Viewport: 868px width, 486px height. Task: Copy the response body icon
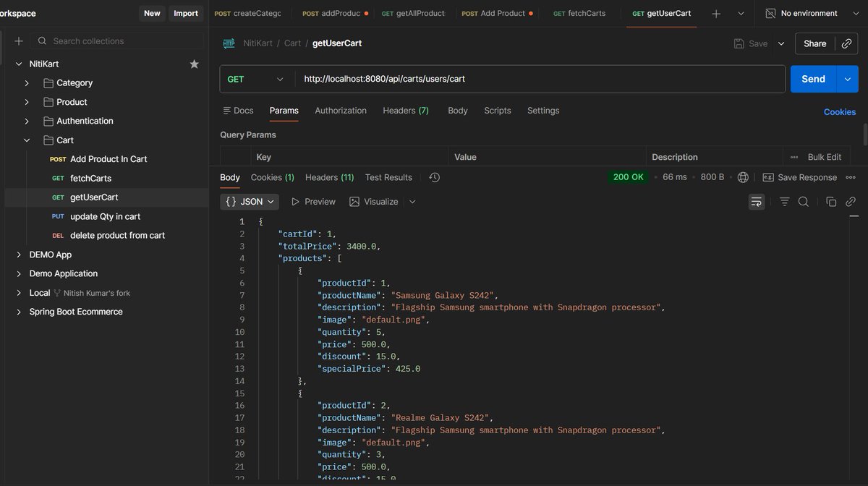pyautogui.click(x=831, y=202)
